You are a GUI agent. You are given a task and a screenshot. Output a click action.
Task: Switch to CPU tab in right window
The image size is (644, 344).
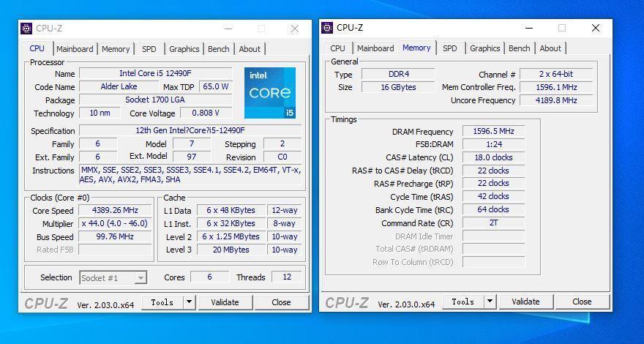[337, 48]
